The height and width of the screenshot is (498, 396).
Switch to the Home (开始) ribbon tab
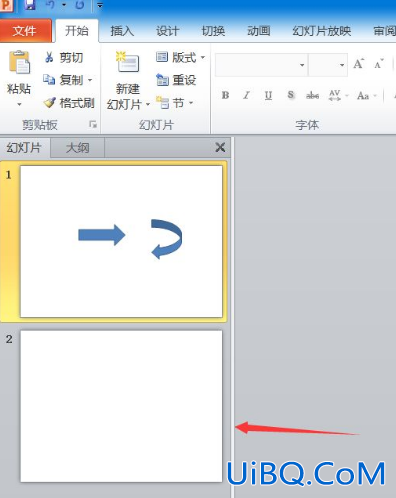[x=77, y=31]
